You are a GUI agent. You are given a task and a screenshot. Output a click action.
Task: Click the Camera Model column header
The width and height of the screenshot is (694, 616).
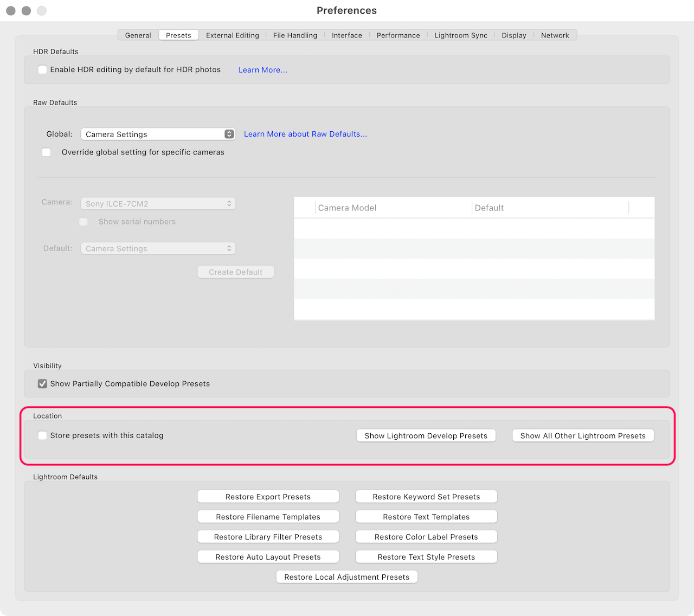coord(394,208)
